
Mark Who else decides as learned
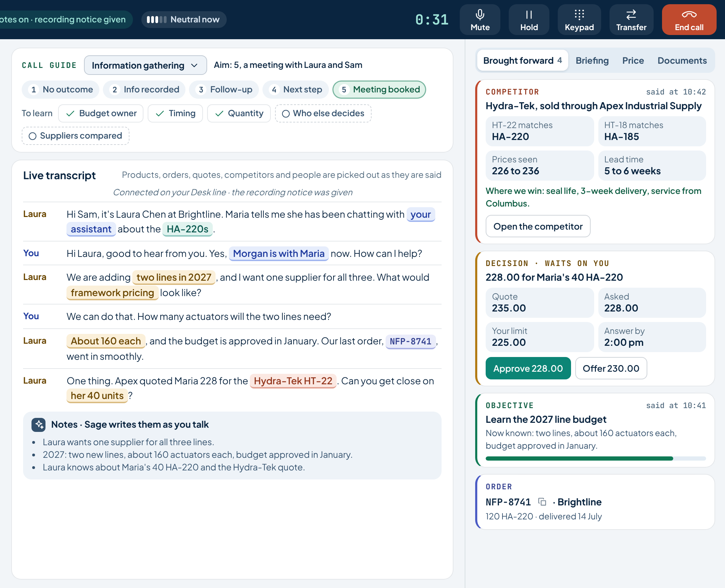tap(323, 113)
